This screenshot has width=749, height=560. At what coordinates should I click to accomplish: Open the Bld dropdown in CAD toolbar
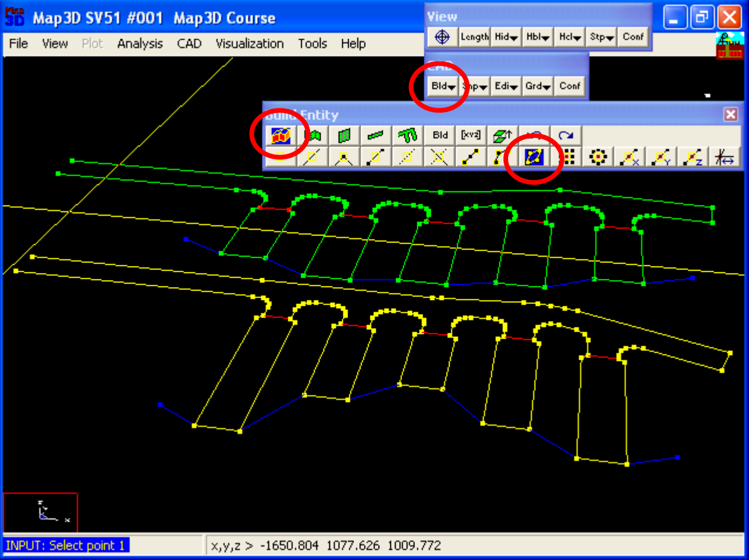click(443, 86)
